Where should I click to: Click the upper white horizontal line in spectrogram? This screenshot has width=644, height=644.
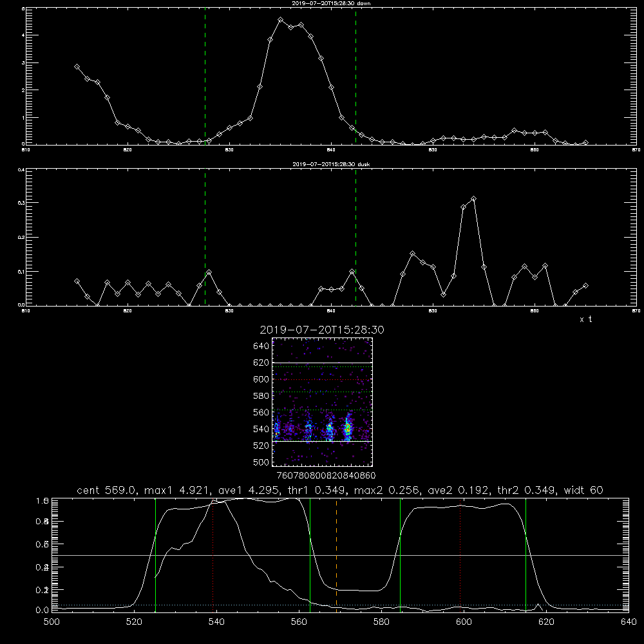click(323, 363)
